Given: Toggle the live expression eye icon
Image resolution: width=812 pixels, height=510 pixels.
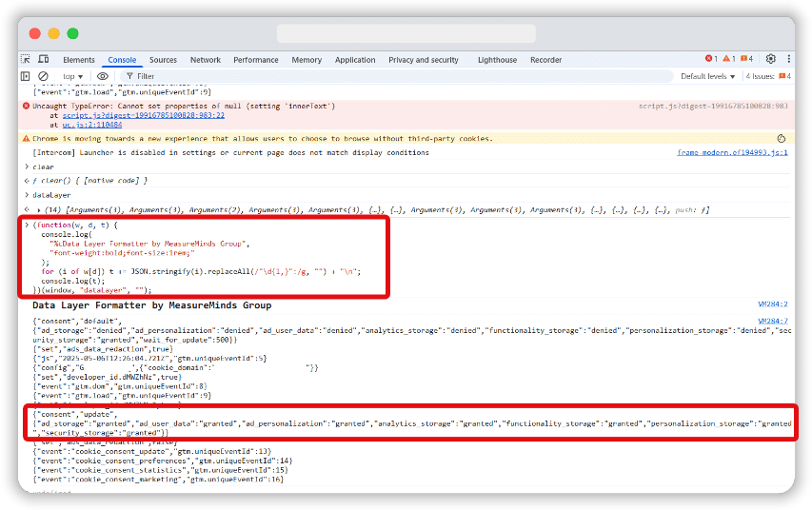Looking at the screenshot, I should (103, 76).
